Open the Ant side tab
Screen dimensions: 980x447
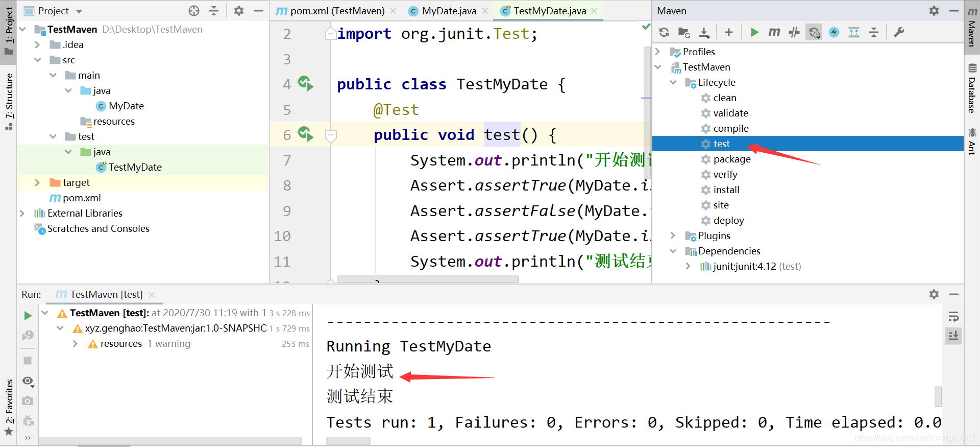coord(972,141)
